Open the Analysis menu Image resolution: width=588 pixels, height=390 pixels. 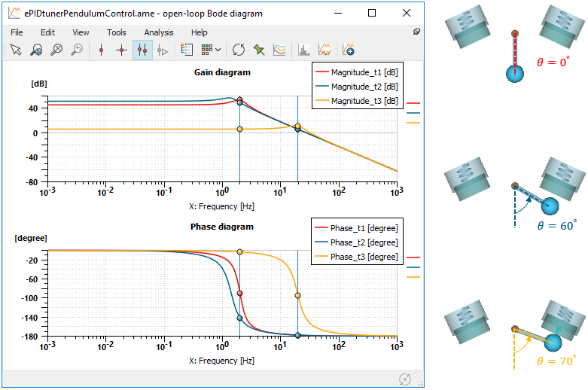159,32
